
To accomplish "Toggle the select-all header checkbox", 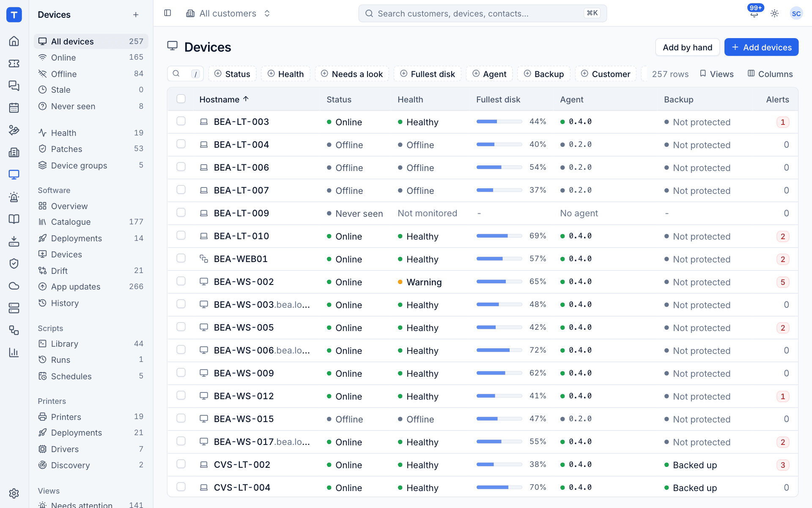I will click(181, 99).
